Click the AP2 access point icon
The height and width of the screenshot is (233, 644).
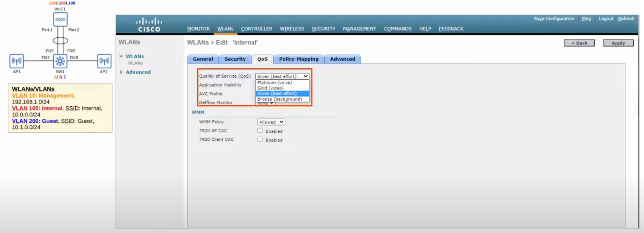pos(104,61)
